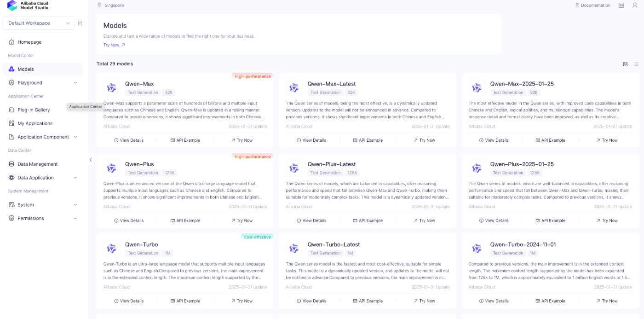Click the Try Now link under Models
Viewport: 644px width, 319px height.
click(114, 45)
